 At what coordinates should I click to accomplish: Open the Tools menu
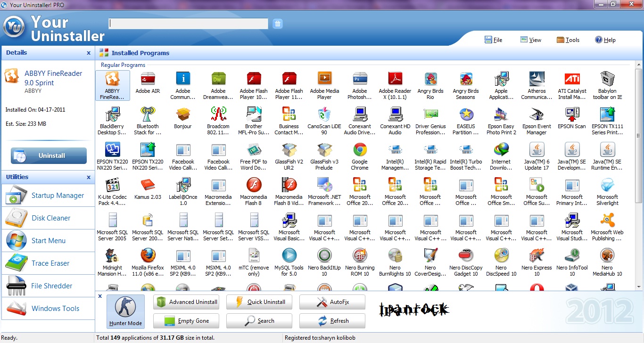point(568,40)
